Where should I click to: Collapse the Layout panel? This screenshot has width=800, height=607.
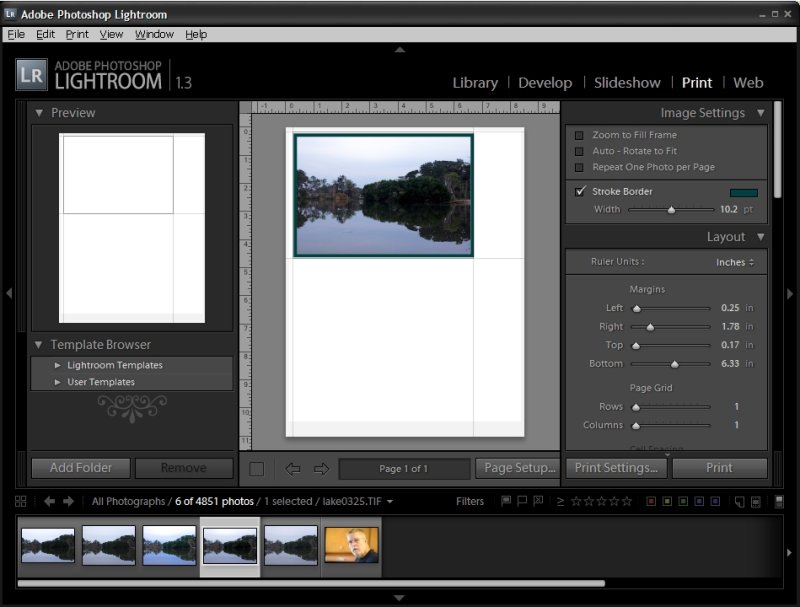761,237
